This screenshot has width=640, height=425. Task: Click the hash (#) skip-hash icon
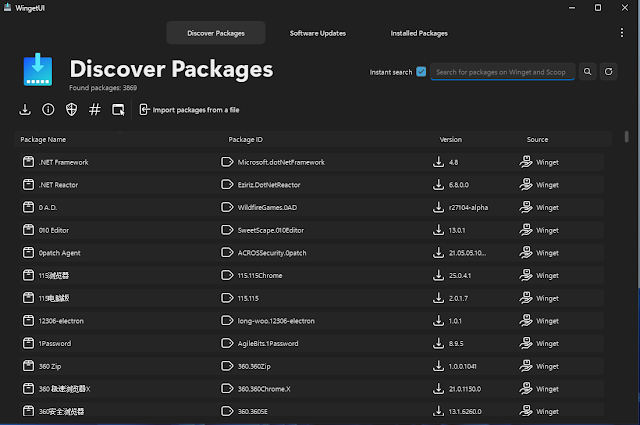95,110
